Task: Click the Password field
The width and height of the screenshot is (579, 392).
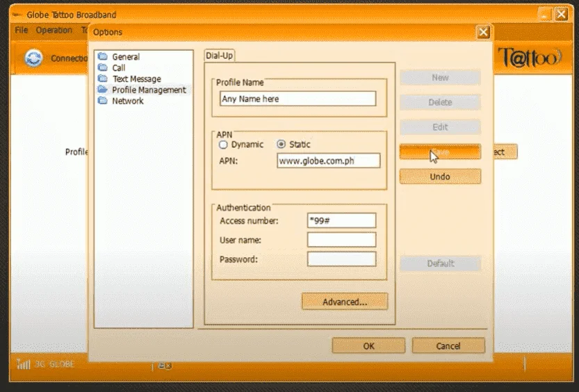Action: pyautogui.click(x=341, y=259)
